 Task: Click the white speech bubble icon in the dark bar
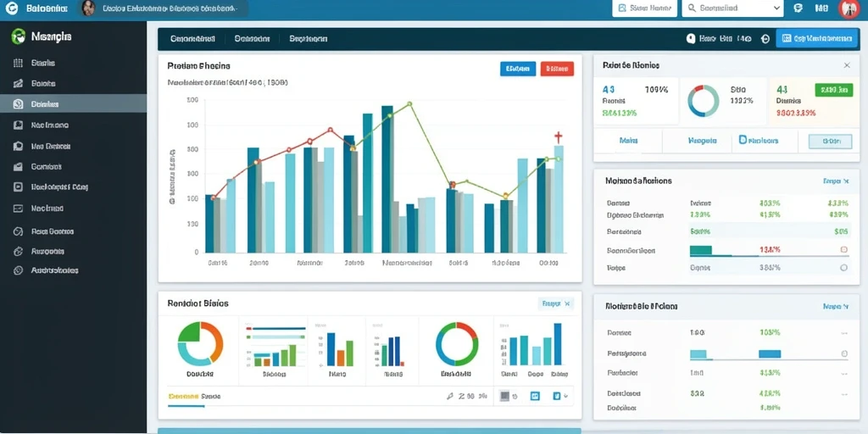[x=691, y=39]
